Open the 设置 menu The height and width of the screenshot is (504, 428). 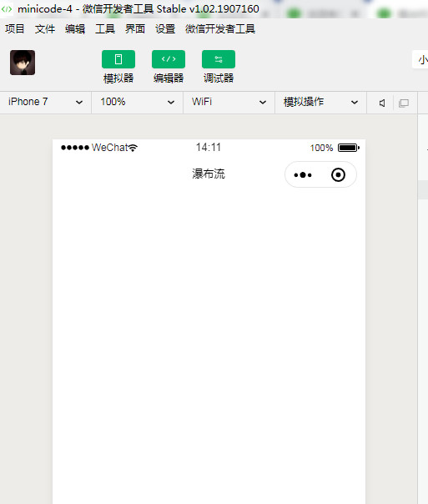(165, 29)
